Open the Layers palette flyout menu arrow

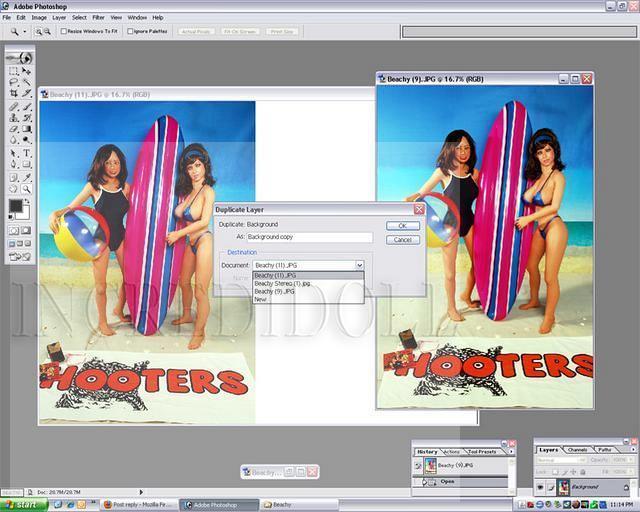[x=633, y=450]
